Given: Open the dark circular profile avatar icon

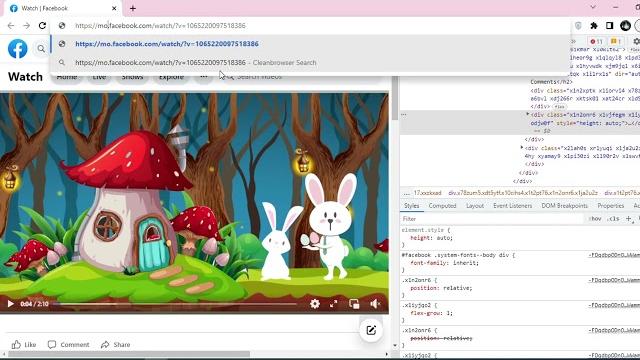Looking at the screenshot, I should 625,25.
